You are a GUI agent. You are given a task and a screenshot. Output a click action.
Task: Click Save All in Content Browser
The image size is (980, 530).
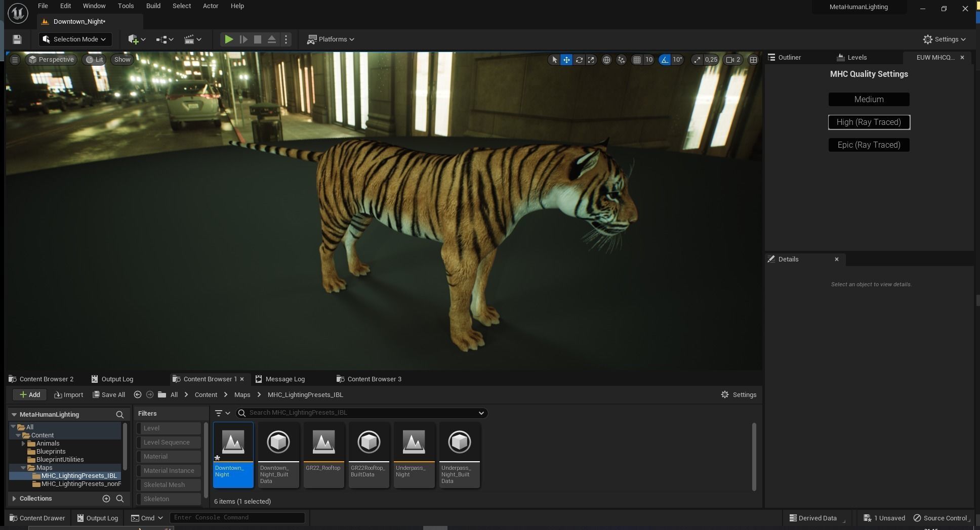(x=109, y=395)
